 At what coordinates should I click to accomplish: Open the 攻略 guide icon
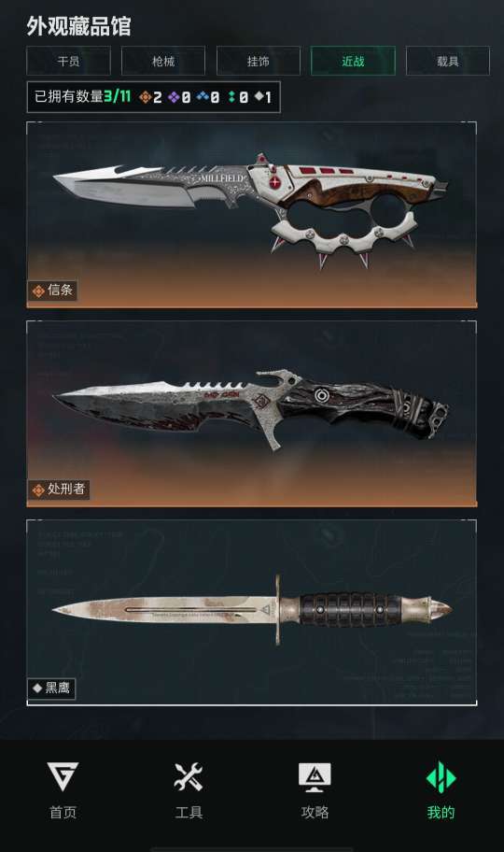(x=315, y=789)
